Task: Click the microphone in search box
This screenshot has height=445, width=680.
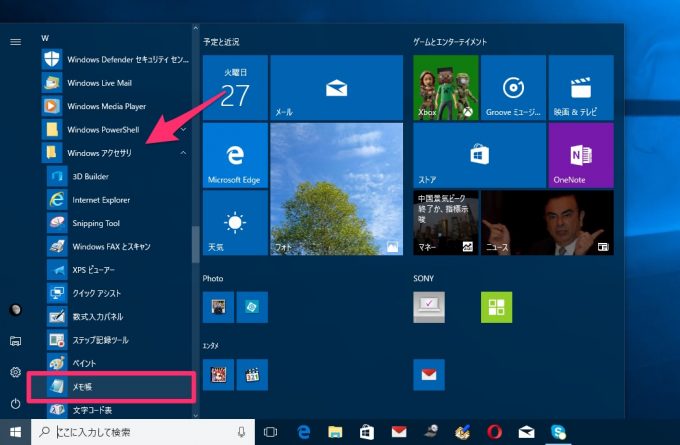Action: (x=242, y=432)
